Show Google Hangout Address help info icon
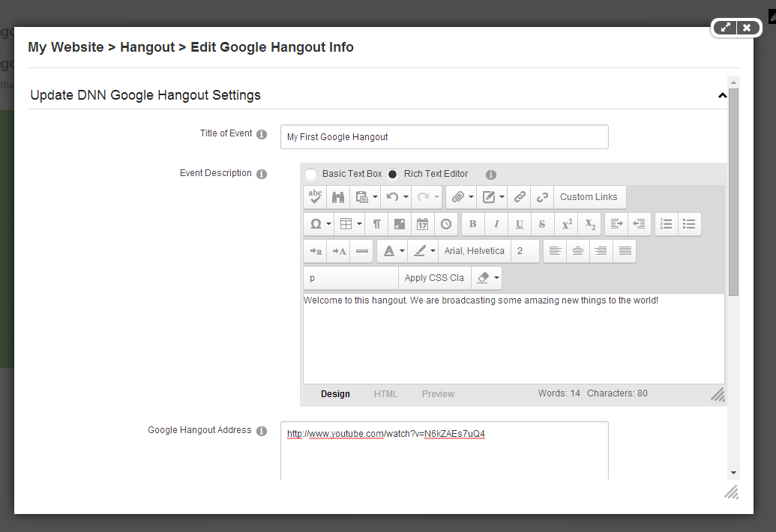Image resolution: width=776 pixels, height=532 pixels. point(262,431)
